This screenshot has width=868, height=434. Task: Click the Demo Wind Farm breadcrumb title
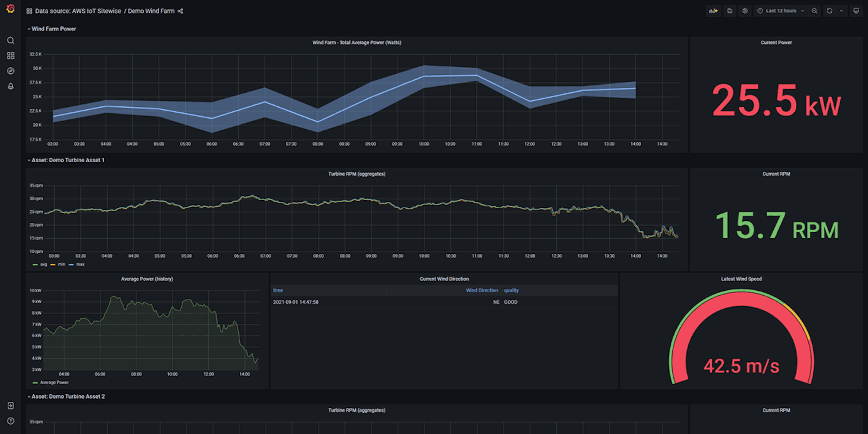pos(151,11)
